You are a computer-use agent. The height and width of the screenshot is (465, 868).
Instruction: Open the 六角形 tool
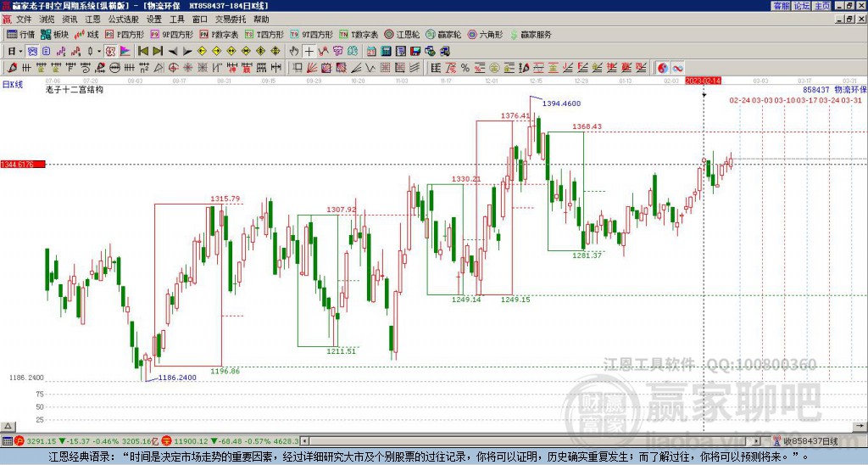click(486, 34)
